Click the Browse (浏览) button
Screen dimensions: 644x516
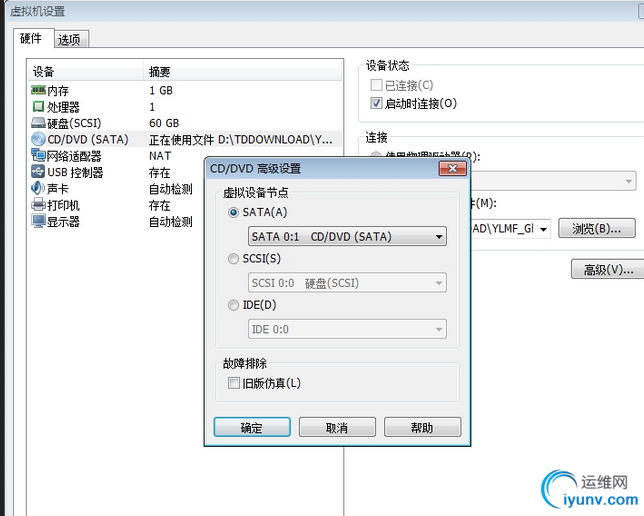[597, 228]
